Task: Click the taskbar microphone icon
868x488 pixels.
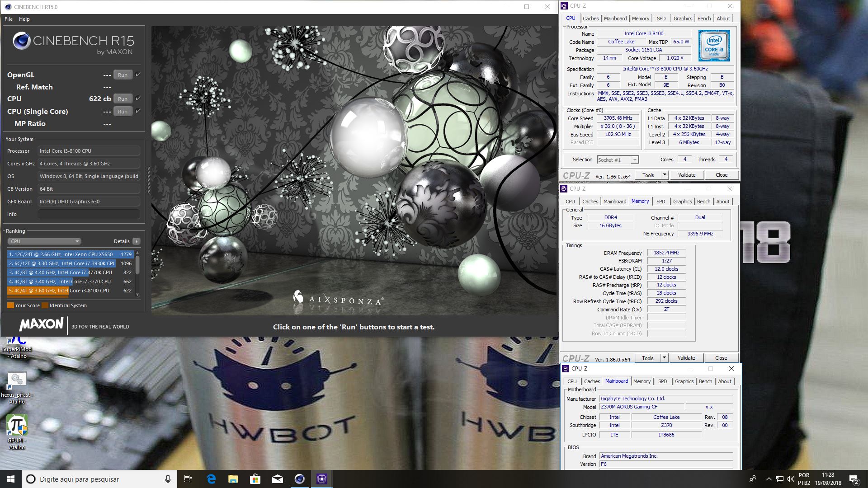Action: tap(168, 479)
